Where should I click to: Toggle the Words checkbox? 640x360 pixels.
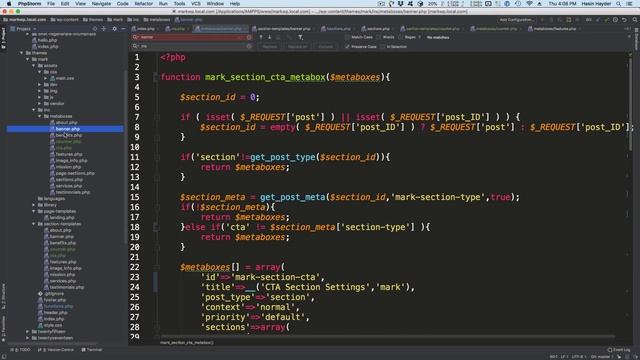(379, 37)
